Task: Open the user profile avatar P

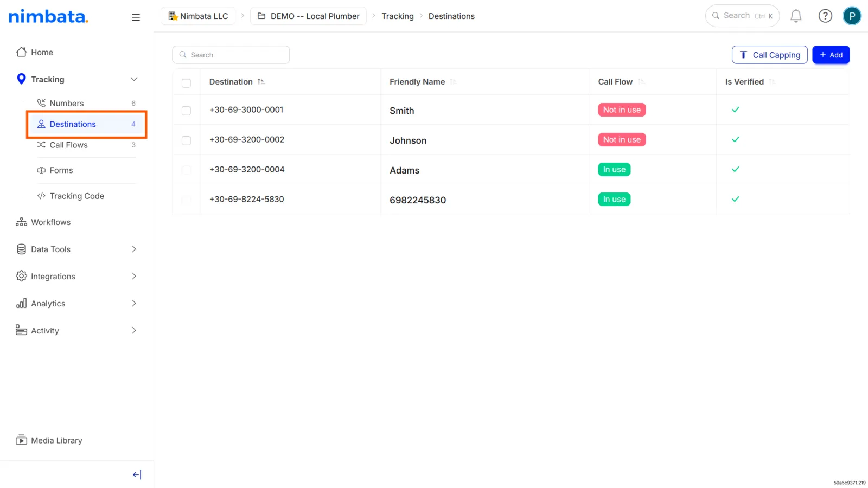Action: (852, 16)
